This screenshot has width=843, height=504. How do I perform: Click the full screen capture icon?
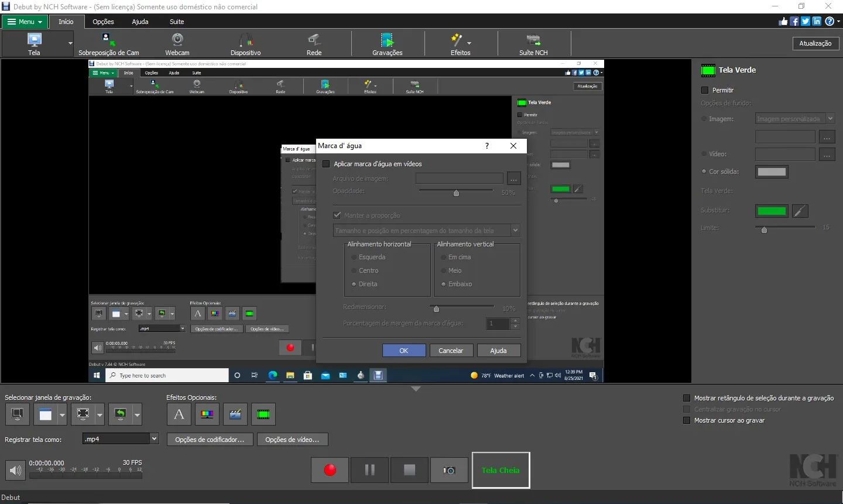[x=83, y=414]
